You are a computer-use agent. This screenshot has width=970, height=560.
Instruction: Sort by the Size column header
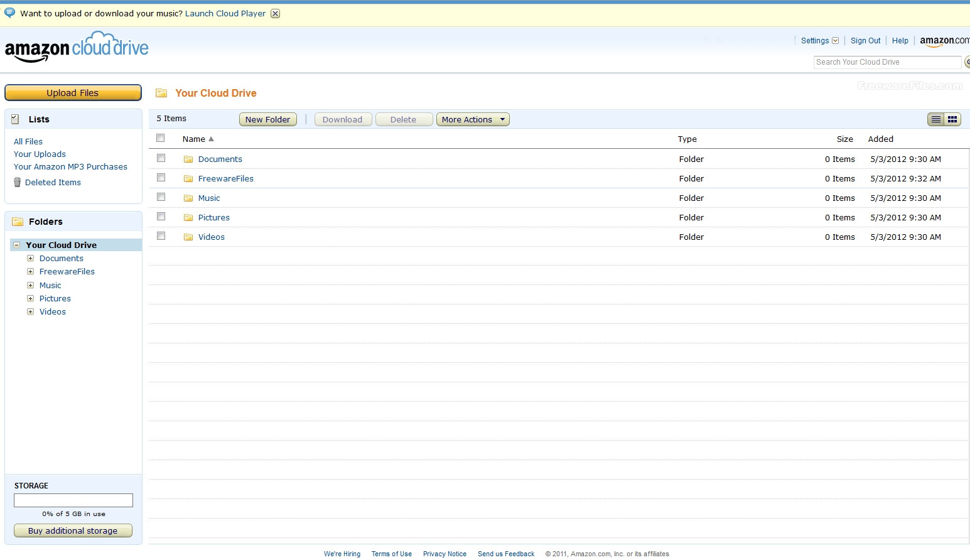coord(845,139)
